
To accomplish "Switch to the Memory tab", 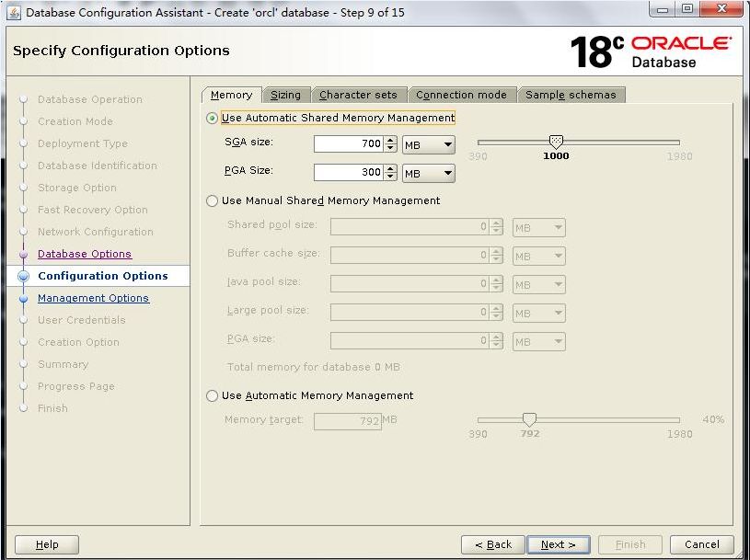I will coord(232,95).
